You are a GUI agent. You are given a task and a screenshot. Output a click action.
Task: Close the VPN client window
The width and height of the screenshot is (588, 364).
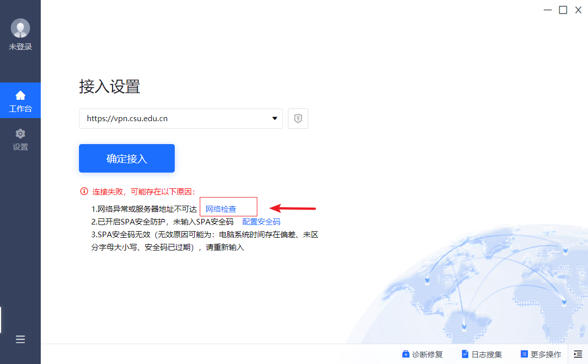point(578,10)
